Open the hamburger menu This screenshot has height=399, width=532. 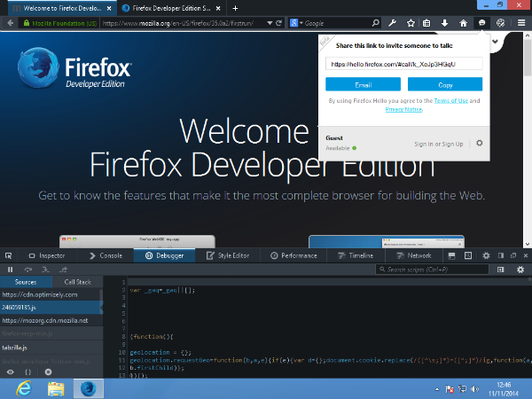[x=521, y=23]
